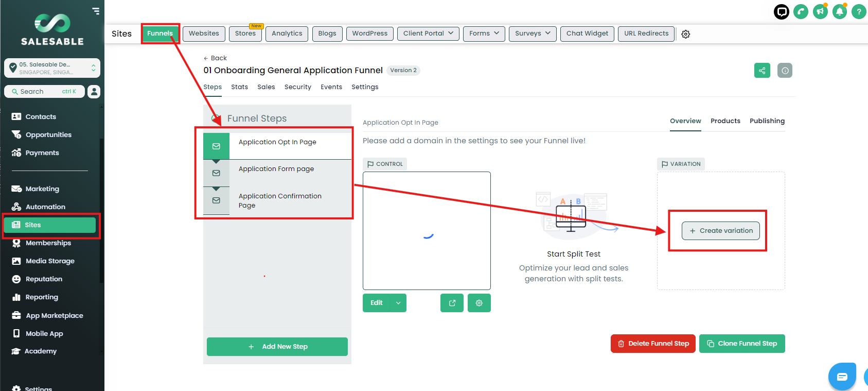The height and width of the screenshot is (391, 868).
Task: Click Clone Funnel Step button
Action: click(x=742, y=344)
